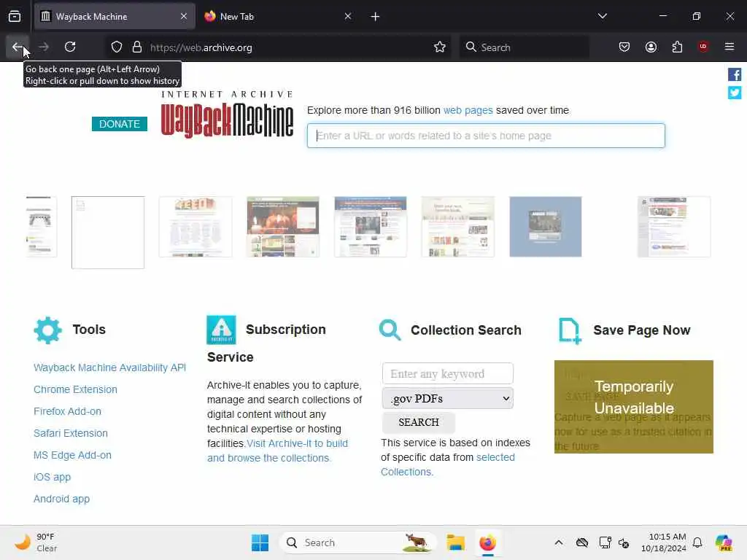The width and height of the screenshot is (747, 560).
Task: Open a new browser tab
Action: click(x=375, y=17)
